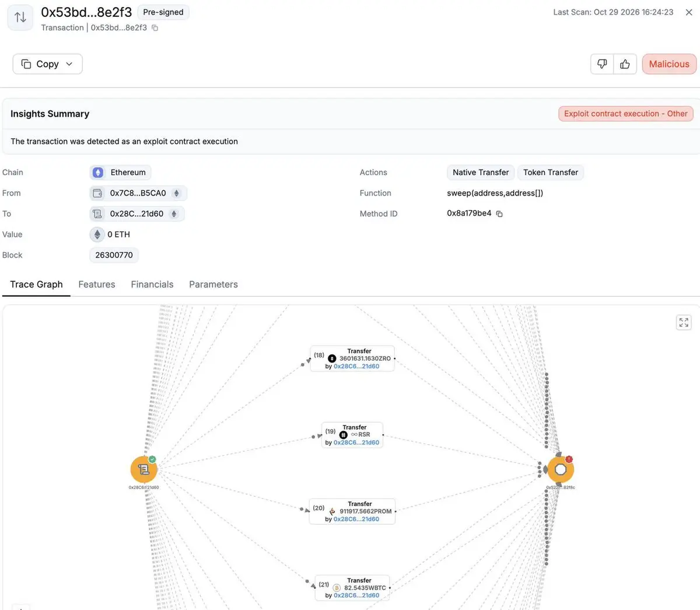This screenshot has height=610, width=700.
Task: Click the WBTC token icon in transfer 21
Action: pos(337,588)
